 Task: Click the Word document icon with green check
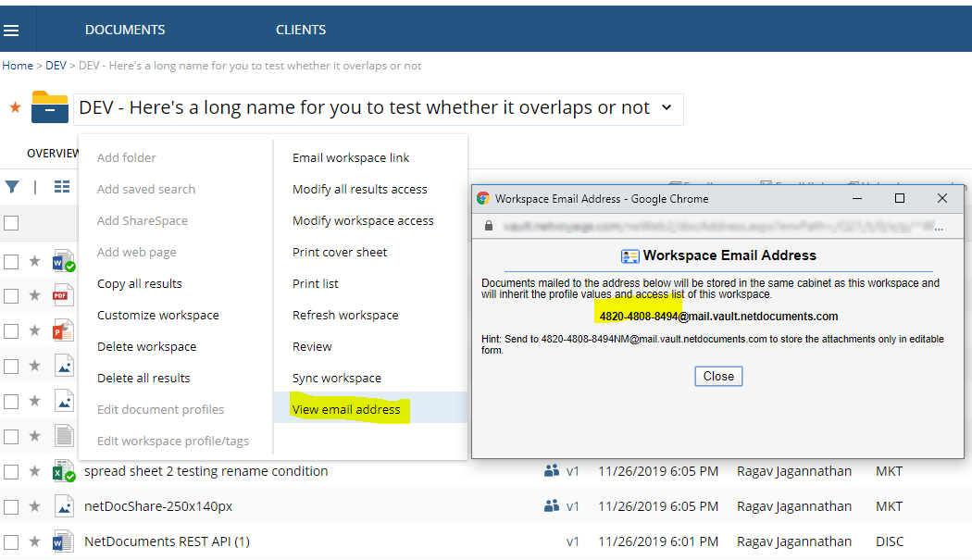click(64, 261)
